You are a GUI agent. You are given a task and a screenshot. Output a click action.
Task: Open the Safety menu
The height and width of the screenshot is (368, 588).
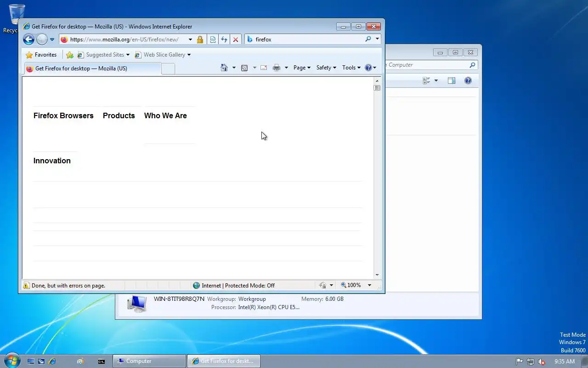click(x=326, y=68)
